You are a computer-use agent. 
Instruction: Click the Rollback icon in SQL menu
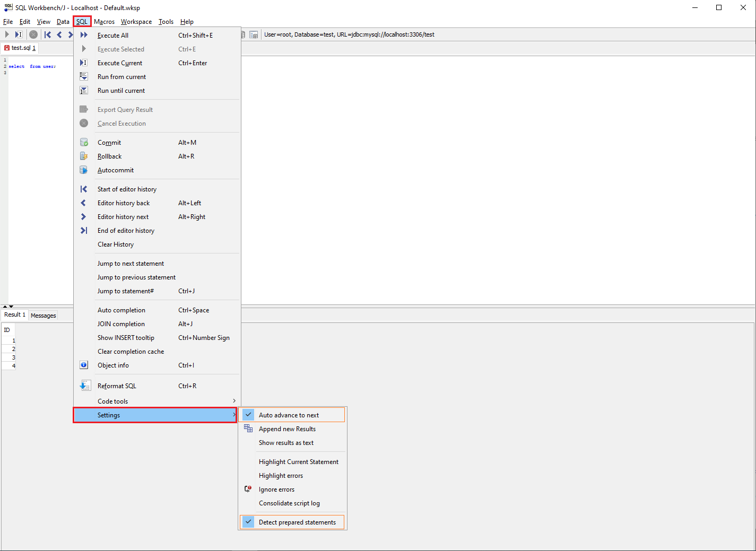click(84, 156)
